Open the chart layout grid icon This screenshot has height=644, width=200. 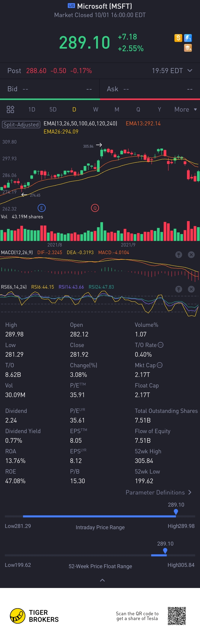[10, 109]
